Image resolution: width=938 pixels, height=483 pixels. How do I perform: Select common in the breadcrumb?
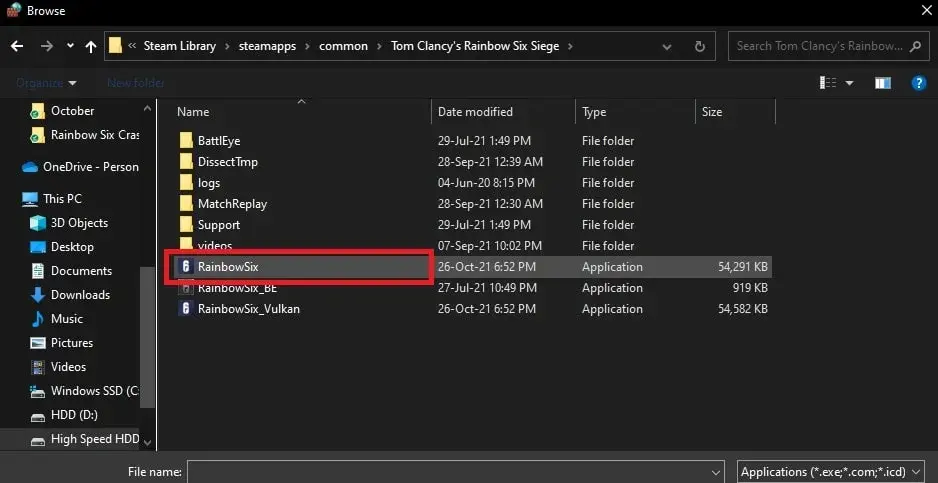343,46
